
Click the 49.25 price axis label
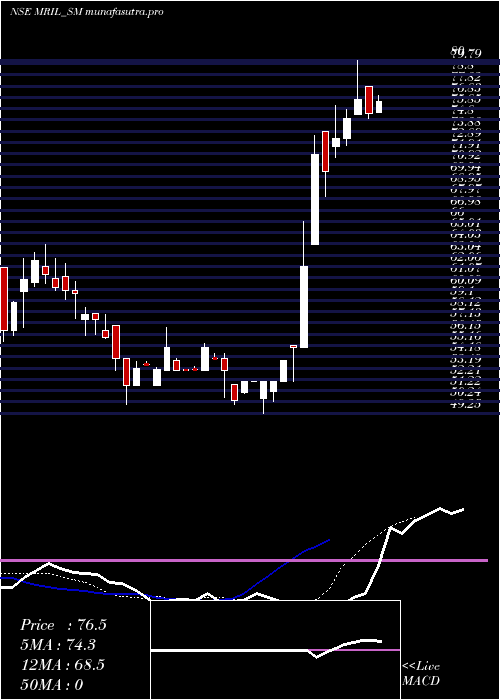point(466,404)
